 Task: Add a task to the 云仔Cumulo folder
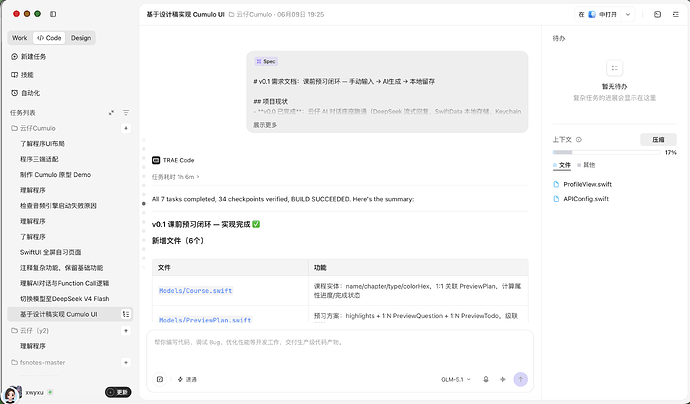[x=126, y=128]
